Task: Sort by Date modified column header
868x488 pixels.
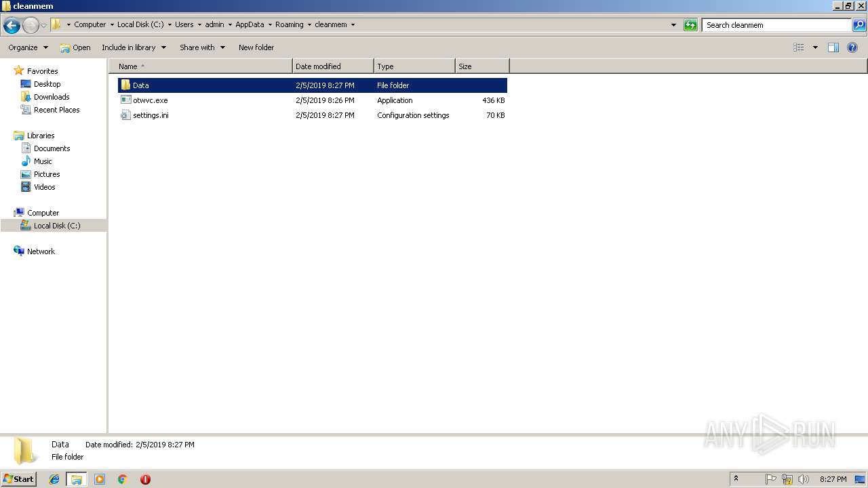Action: pos(333,66)
